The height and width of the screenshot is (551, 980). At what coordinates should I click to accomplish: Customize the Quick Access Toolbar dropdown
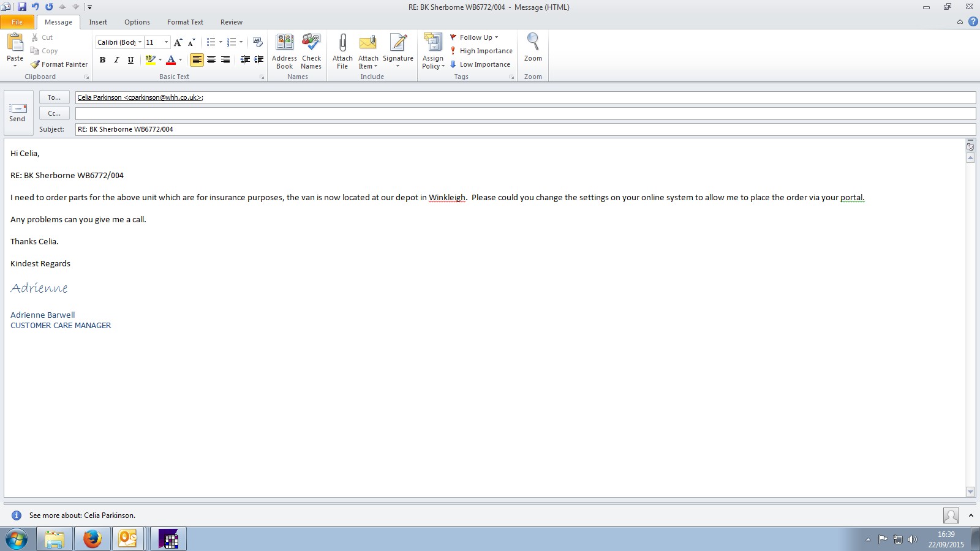click(89, 7)
